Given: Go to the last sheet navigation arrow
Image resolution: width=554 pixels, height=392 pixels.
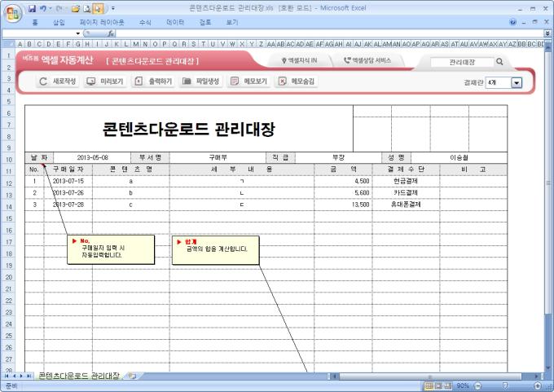Looking at the screenshot, I should coord(29,376).
